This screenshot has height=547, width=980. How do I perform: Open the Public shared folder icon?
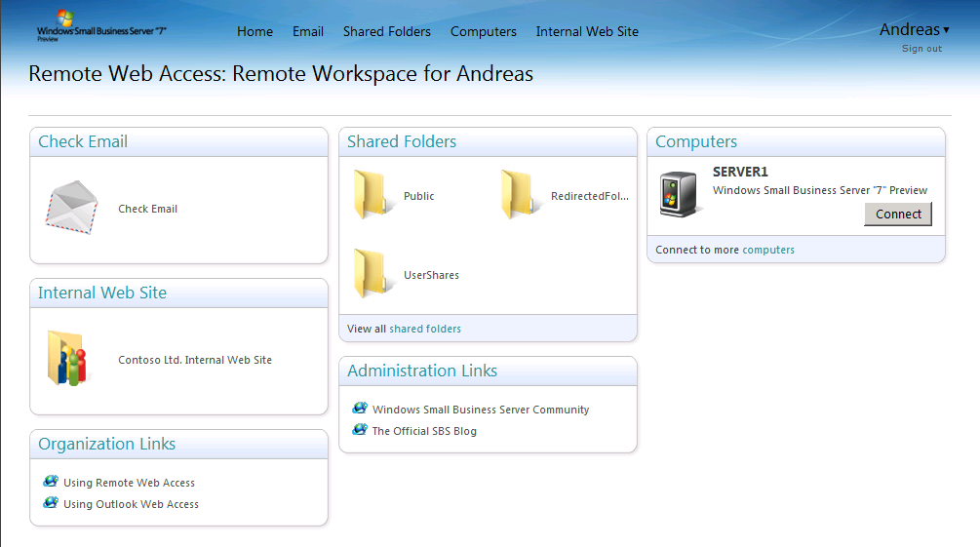click(373, 195)
